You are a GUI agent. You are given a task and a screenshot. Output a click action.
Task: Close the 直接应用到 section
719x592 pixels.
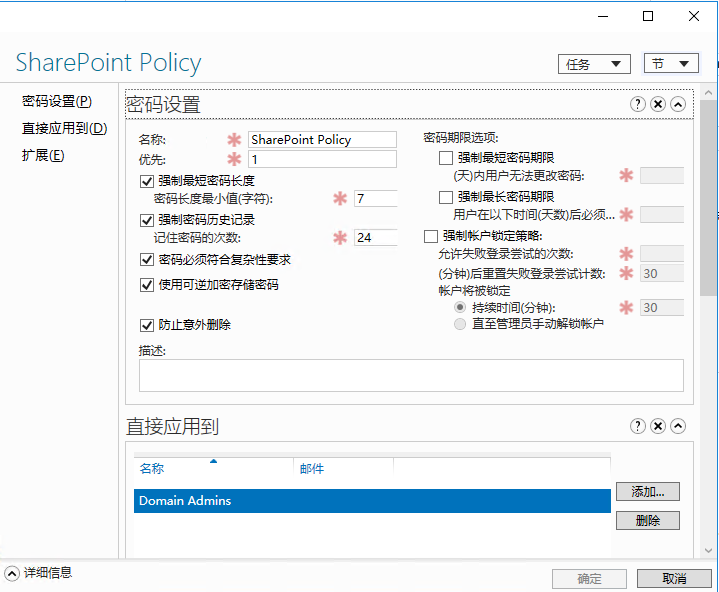point(658,426)
